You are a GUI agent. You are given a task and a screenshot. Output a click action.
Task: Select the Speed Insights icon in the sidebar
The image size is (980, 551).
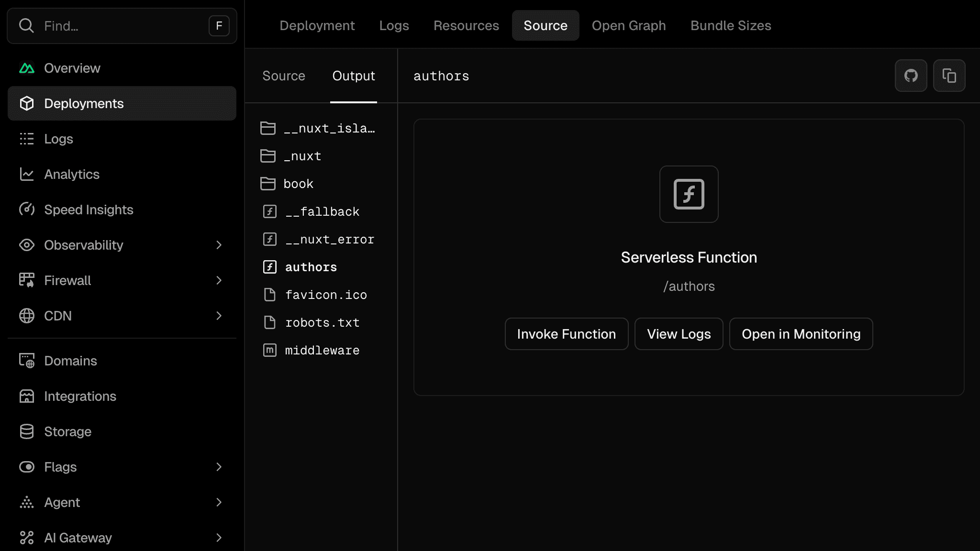[x=27, y=209]
